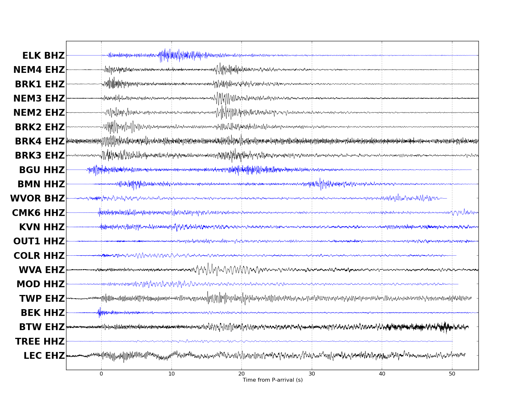Select the BTW EHZ trace label
532x411 pixels.
point(42,327)
